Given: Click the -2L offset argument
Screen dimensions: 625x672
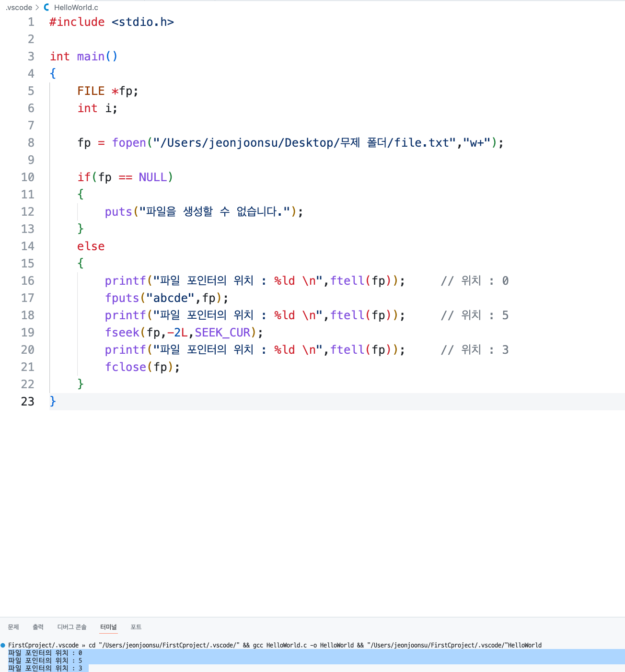Looking at the screenshot, I should pos(177,333).
